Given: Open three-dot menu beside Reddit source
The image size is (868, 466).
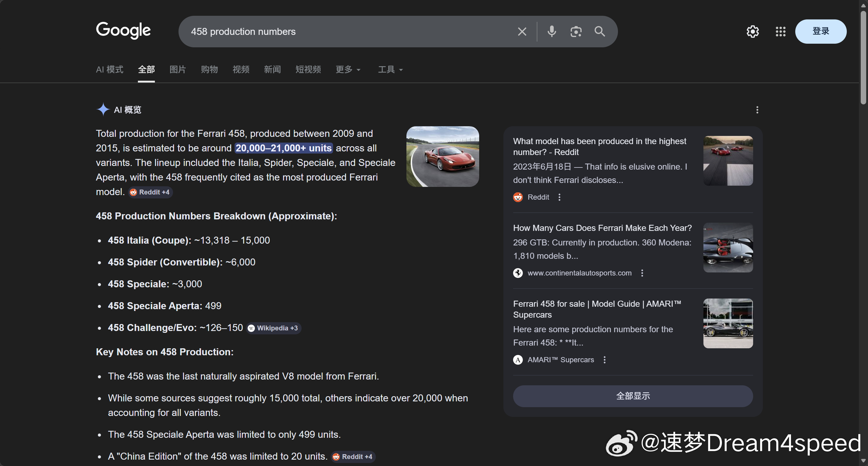Looking at the screenshot, I should 559,197.
